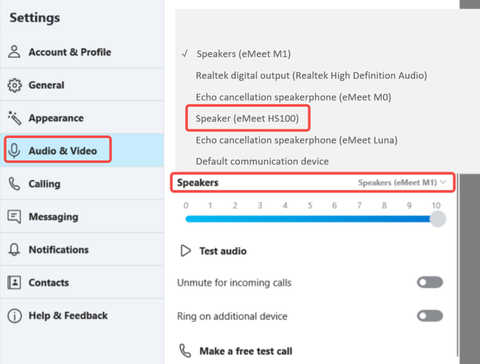Viewport: 480px width, 364px height.
Task: Open Notifications settings
Action: point(82,250)
